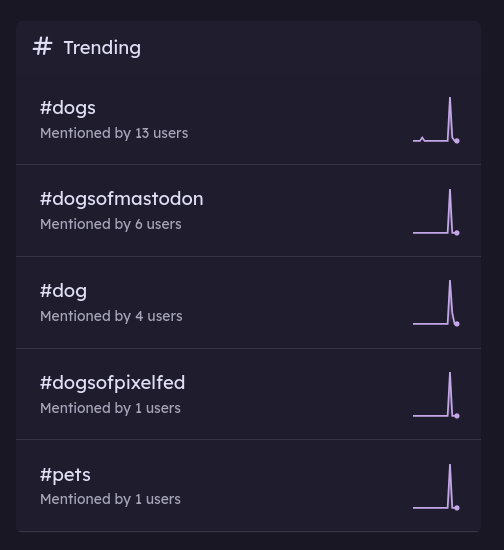Click 'Mentioned by 6 users' text
504x550 pixels.
tap(111, 224)
